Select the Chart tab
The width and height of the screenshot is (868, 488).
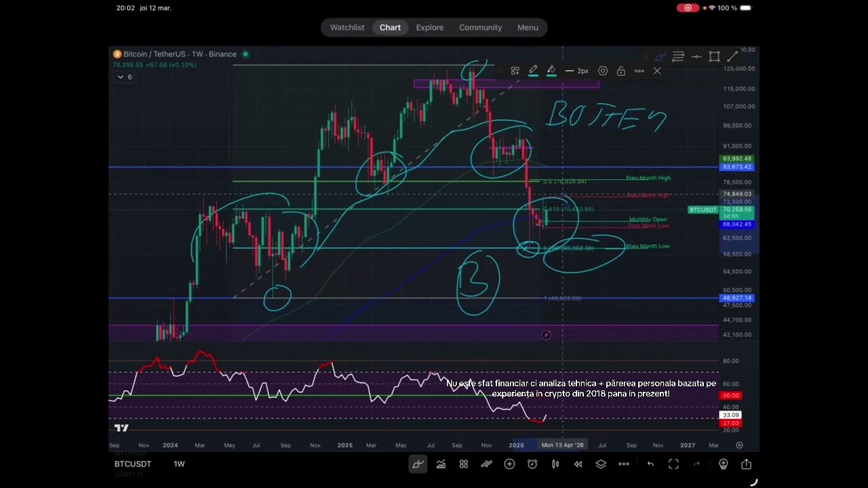point(390,27)
